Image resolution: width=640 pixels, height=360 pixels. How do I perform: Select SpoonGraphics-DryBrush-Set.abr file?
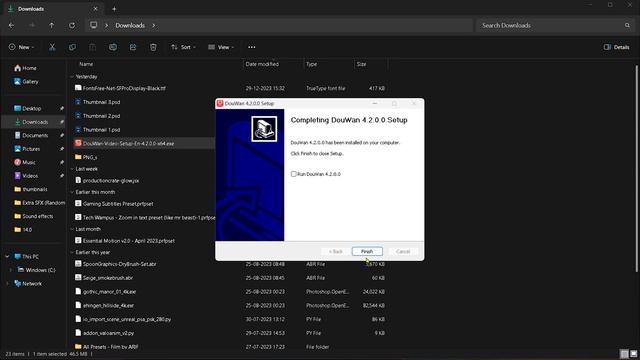[x=120, y=264]
